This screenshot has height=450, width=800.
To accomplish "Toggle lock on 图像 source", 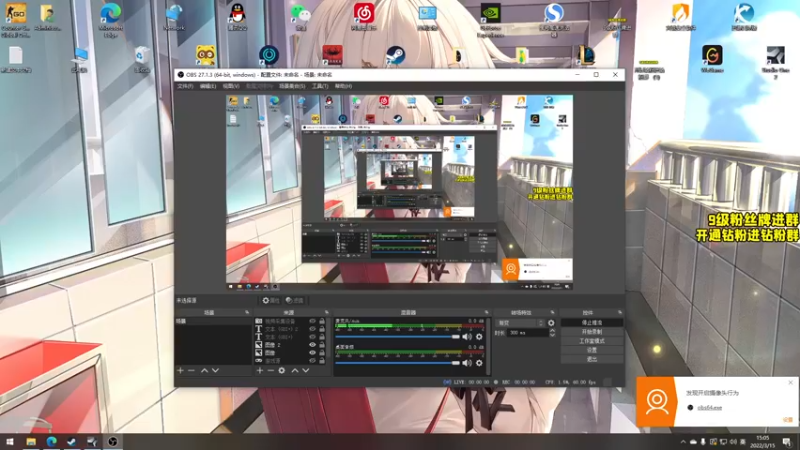I will point(322,353).
